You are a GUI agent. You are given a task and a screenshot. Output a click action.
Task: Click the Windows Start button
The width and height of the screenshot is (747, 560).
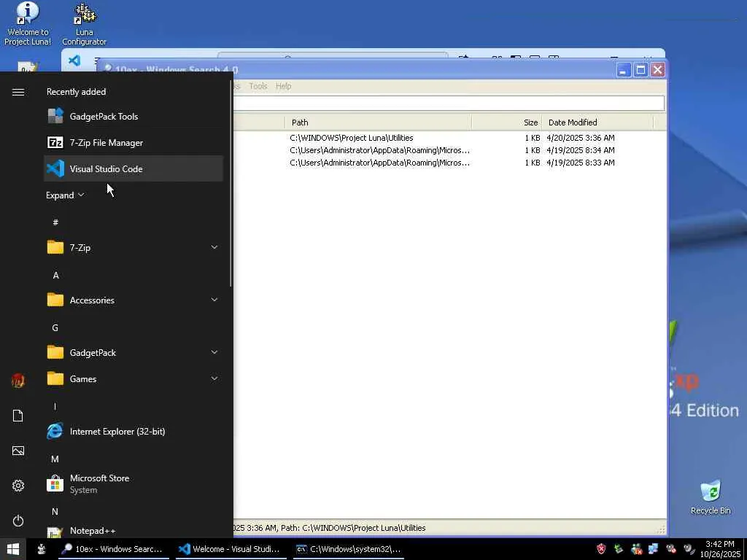pos(13,549)
